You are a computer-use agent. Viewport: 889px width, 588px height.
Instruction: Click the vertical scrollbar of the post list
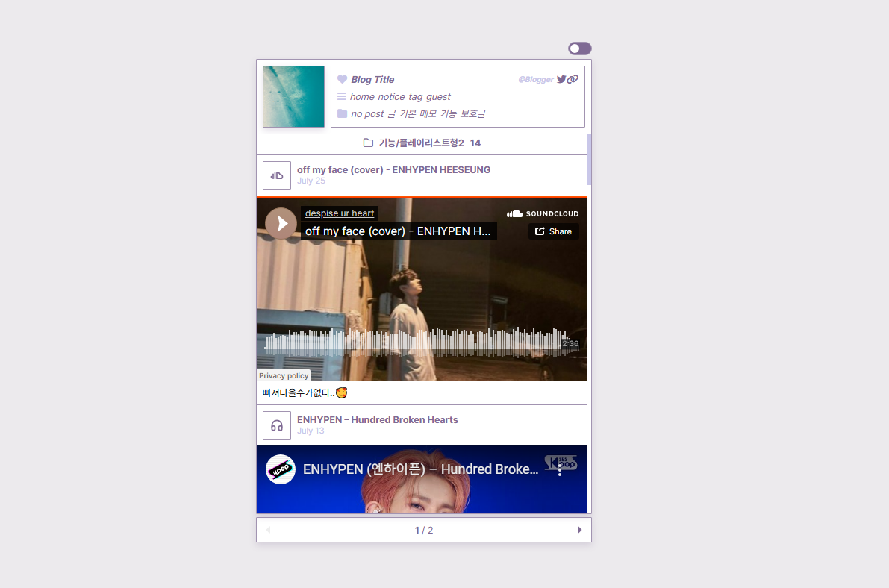click(590, 160)
